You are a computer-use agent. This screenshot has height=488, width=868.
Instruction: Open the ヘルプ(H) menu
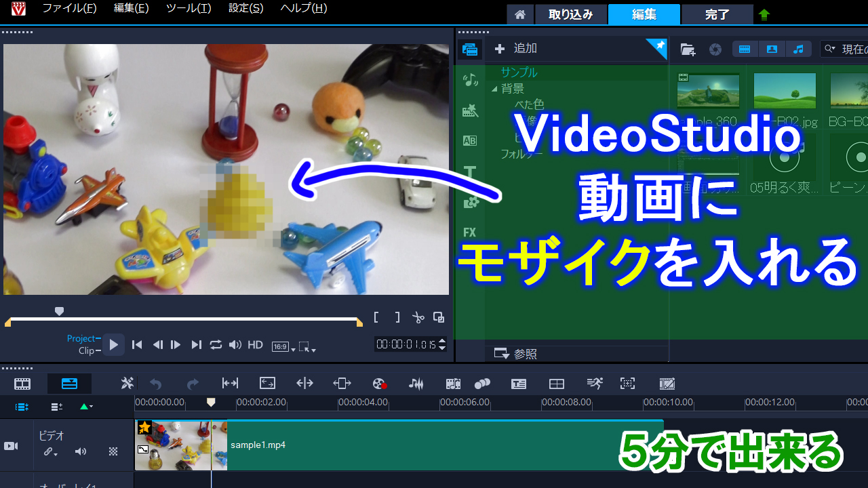(x=303, y=8)
